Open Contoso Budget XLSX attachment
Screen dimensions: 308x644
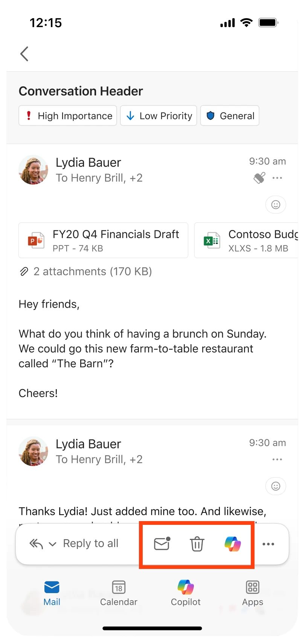[246, 240]
